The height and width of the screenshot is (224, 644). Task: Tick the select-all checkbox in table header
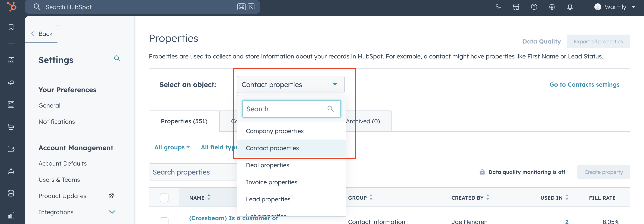[164, 198]
